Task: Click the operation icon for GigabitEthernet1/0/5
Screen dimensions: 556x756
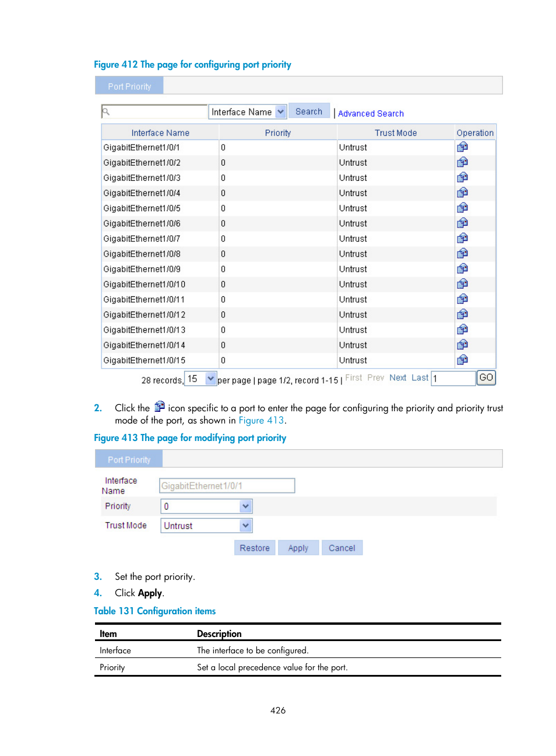Action: tap(463, 208)
